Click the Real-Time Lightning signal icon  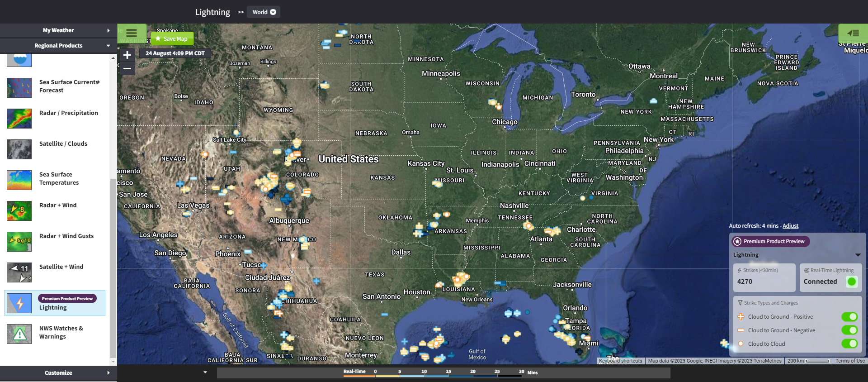tap(807, 270)
